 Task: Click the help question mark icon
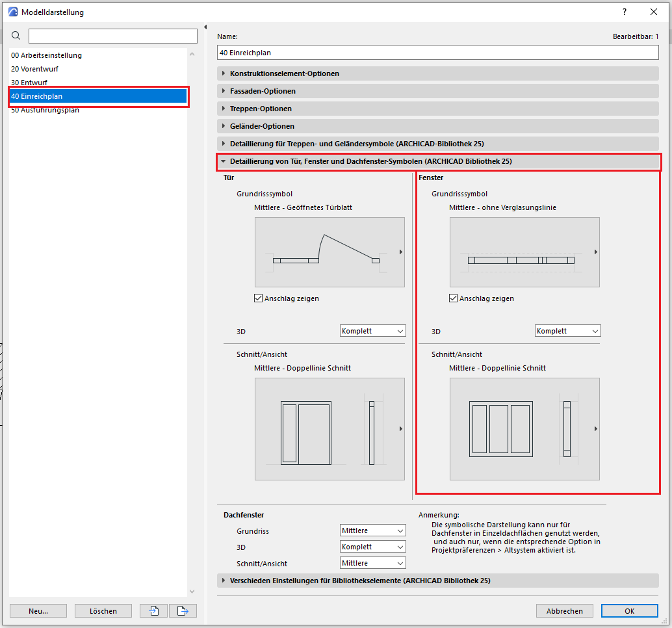click(625, 12)
